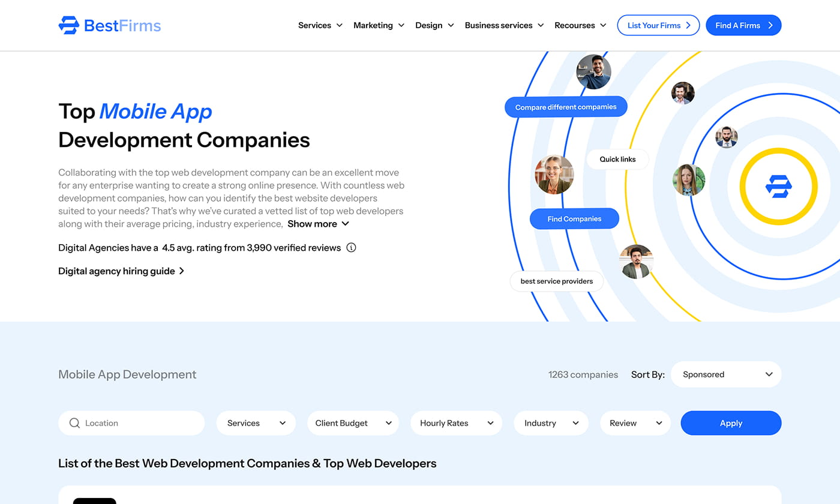This screenshot has width=840, height=504.
Task: Click the info icon beside verified reviews
Action: (x=352, y=247)
